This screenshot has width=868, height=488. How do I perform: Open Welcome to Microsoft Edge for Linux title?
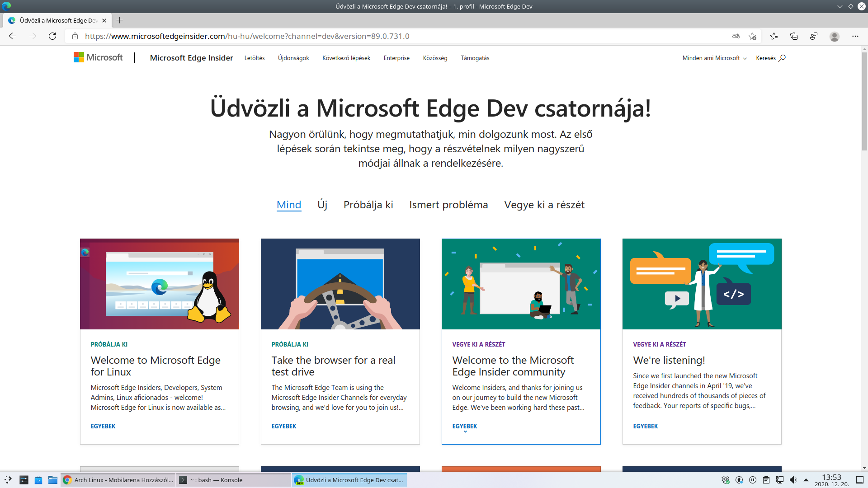click(156, 366)
